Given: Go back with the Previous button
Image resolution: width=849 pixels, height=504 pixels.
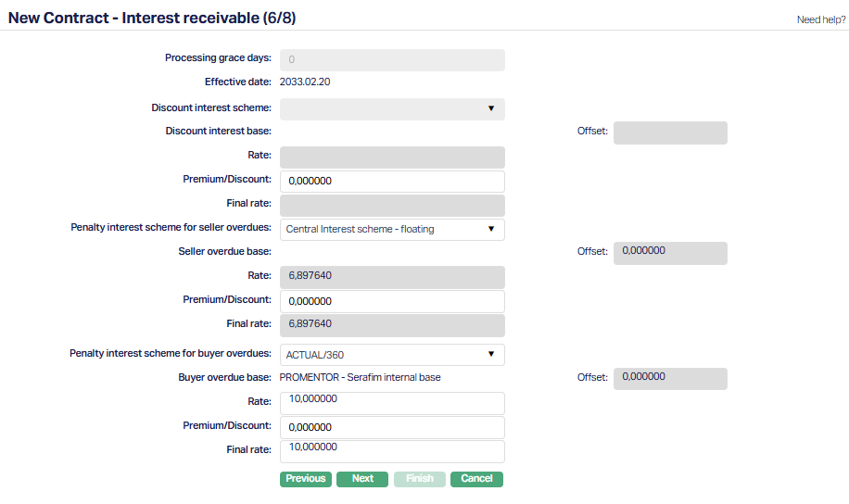Looking at the screenshot, I should click(x=306, y=479).
